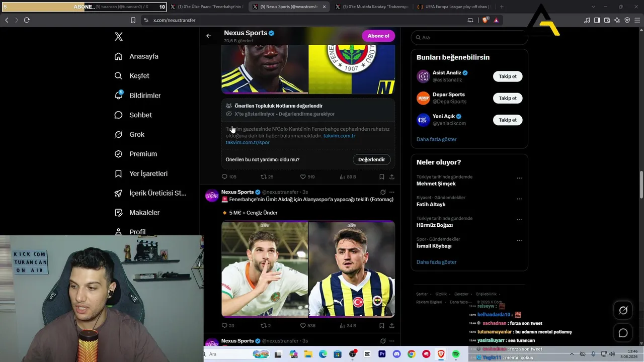Bookmark the tweet with 519 likes
644x362 pixels.
click(382, 177)
